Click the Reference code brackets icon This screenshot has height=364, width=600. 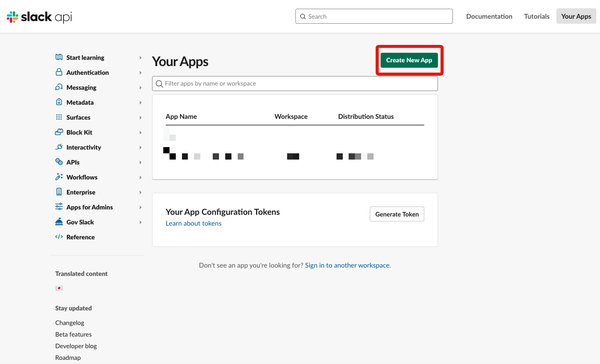59,237
